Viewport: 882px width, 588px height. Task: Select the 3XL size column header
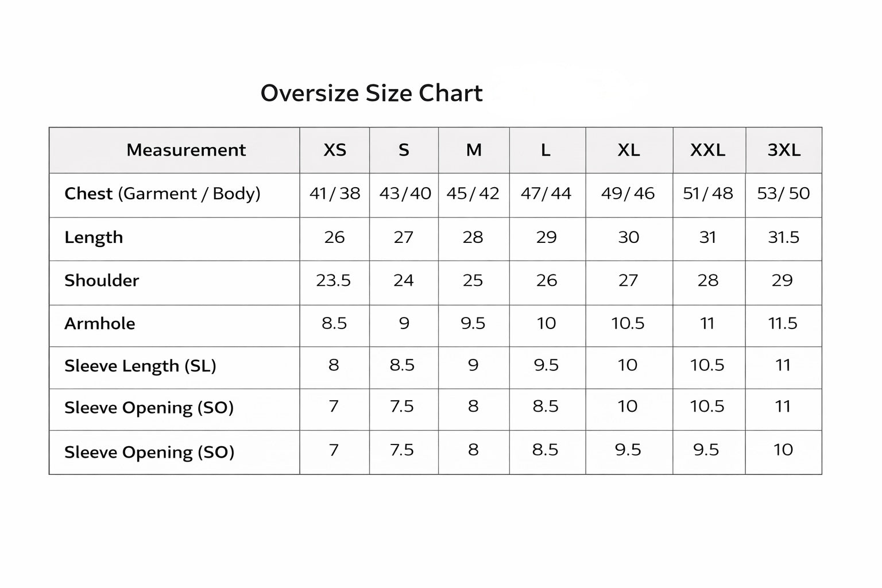point(784,150)
